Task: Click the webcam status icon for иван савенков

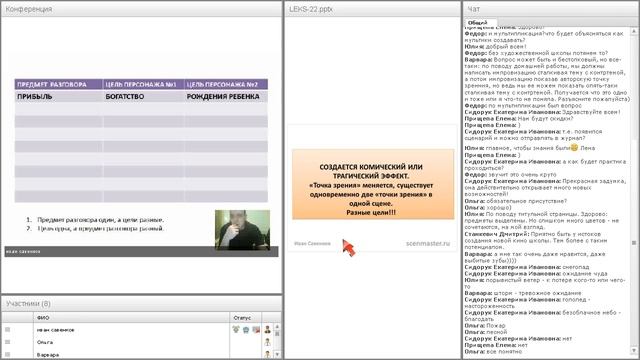Action: (246, 330)
